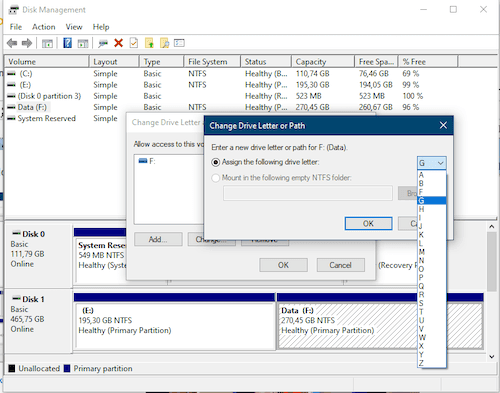Click the (E:) volume drive icon
Viewport: 500px width, 393px height.
[x=11, y=85]
